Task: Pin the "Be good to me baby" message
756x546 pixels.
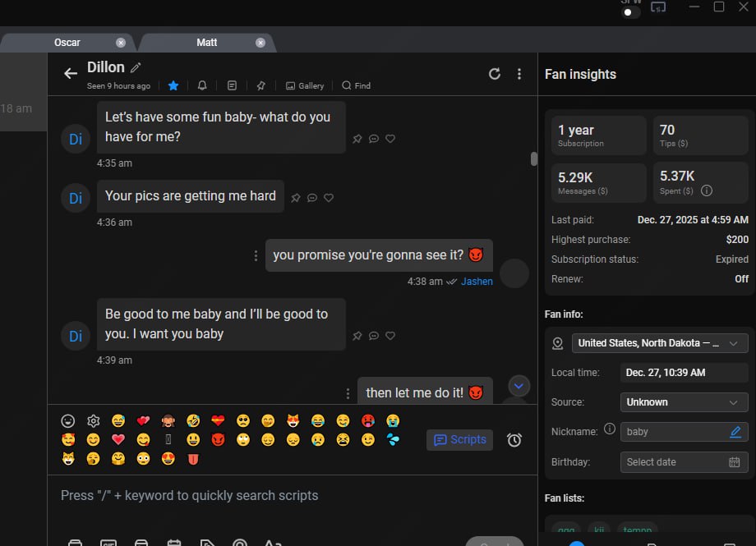Action: click(x=357, y=336)
